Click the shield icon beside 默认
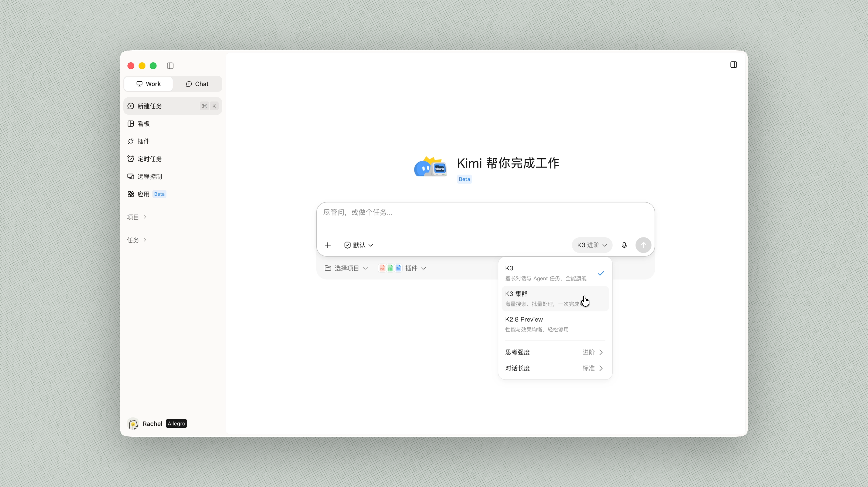Viewport: 868px width, 487px height. pos(347,245)
